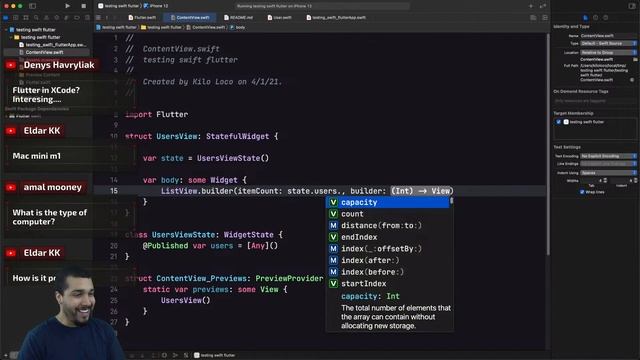Switch to the User.swift tab
This screenshot has width=640, height=360.
point(280,18)
